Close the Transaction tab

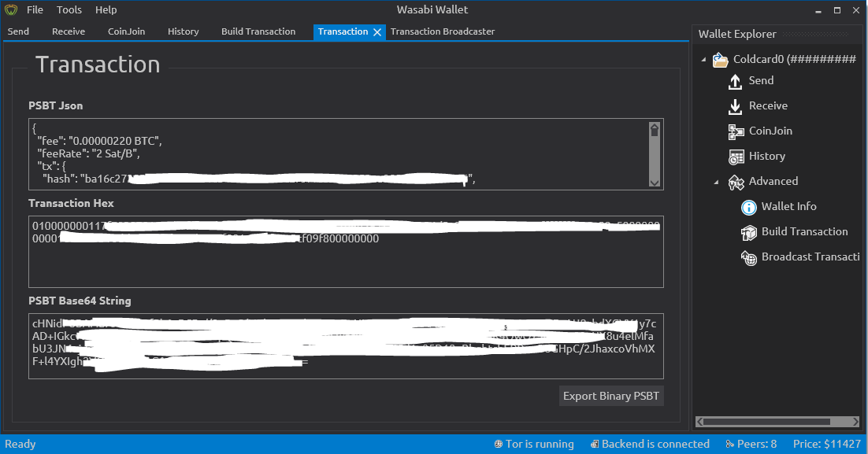coord(377,32)
